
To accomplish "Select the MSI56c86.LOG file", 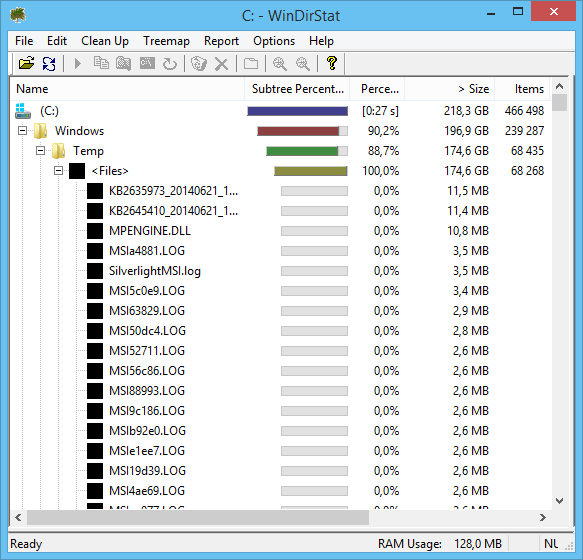I will pos(147,371).
